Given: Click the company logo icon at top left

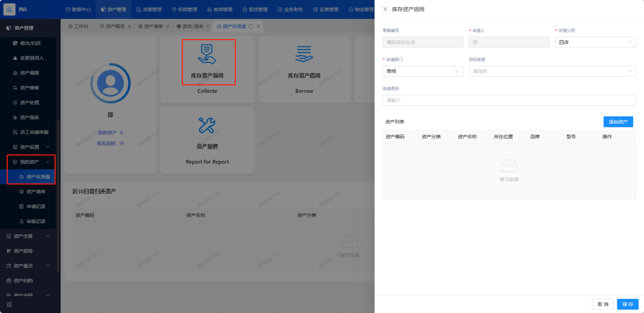Looking at the screenshot, I should coord(9,9).
